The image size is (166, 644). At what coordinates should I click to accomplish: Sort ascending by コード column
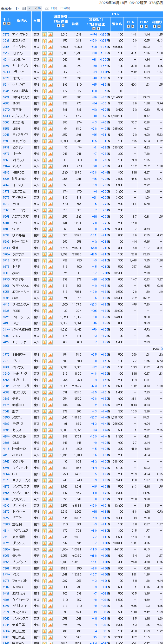(x=5, y=23)
